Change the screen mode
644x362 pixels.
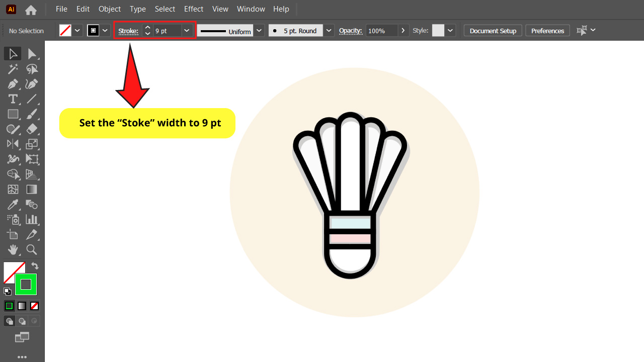22,337
